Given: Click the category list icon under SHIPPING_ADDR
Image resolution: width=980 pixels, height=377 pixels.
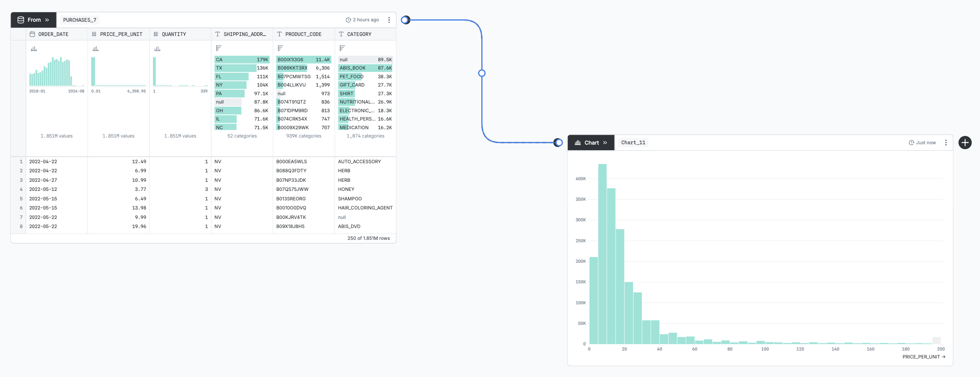Looking at the screenshot, I should [219, 48].
